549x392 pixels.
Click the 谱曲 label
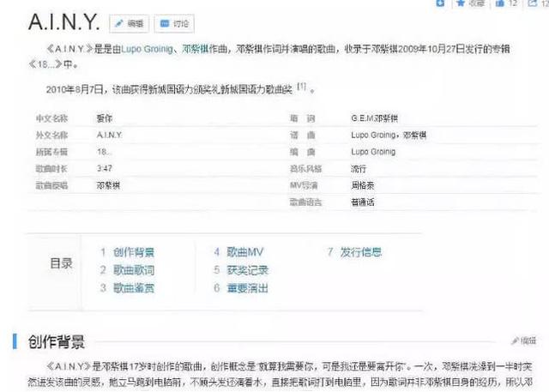303,136
